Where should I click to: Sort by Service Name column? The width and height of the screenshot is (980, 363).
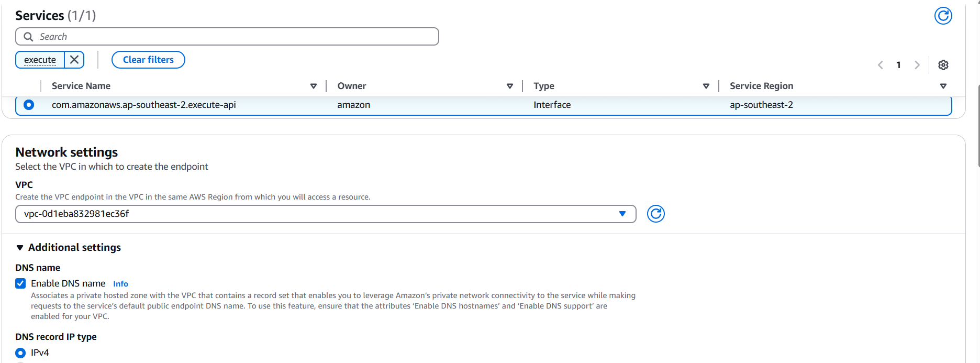point(313,86)
